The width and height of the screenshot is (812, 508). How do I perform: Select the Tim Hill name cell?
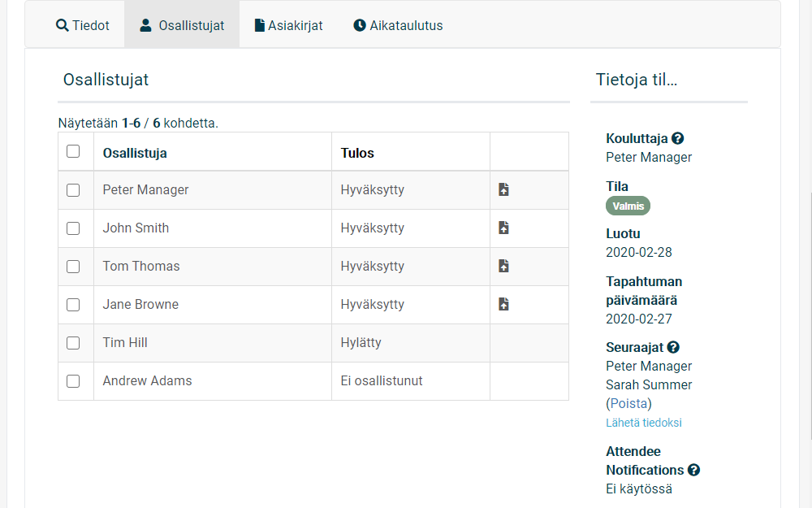[212, 343]
